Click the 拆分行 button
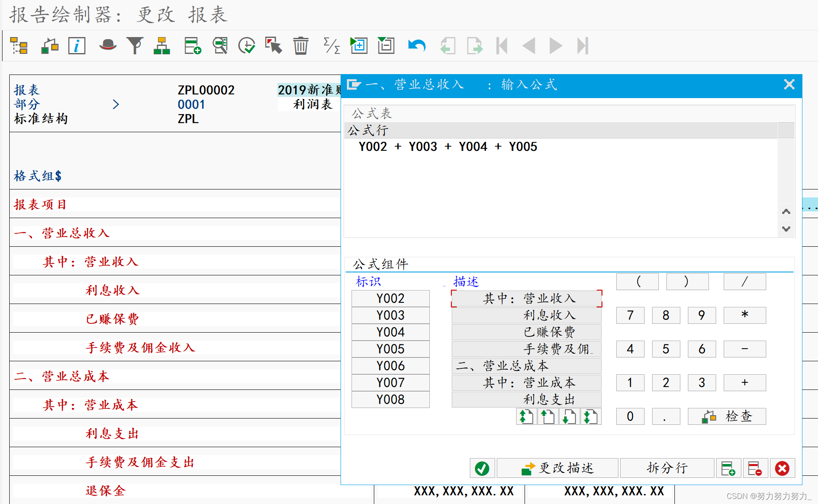The image size is (818, 504). (x=667, y=468)
